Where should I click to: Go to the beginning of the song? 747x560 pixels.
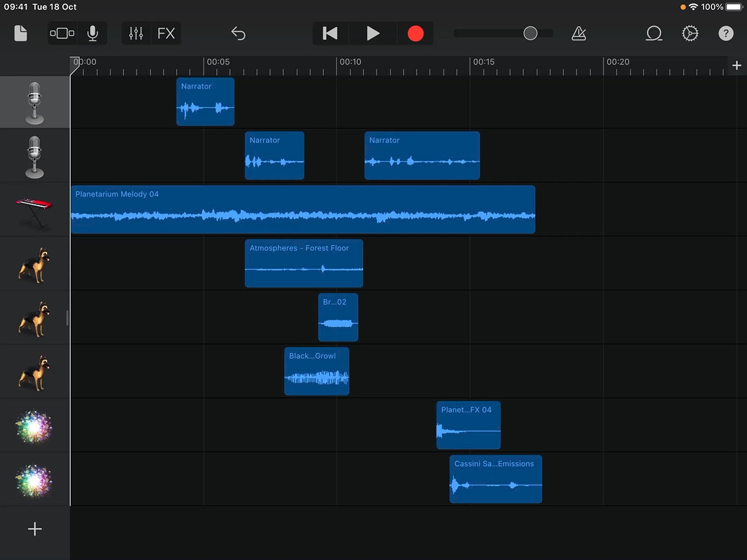(x=330, y=33)
